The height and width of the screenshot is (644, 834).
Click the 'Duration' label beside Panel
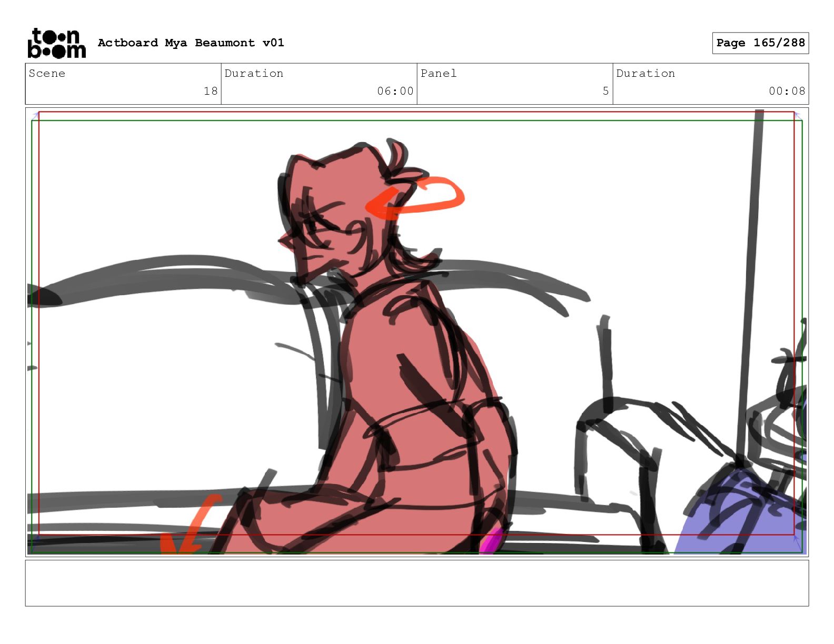click(646, 73)
